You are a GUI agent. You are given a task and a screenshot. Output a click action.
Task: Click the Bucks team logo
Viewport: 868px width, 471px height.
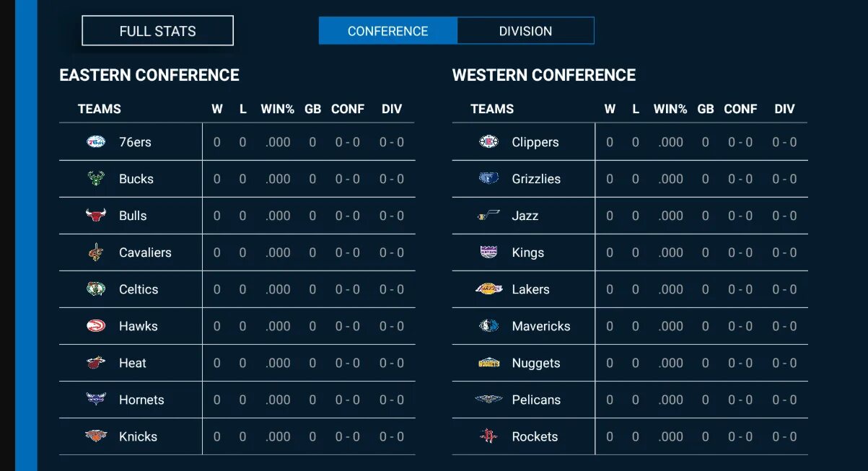point(95,179)
